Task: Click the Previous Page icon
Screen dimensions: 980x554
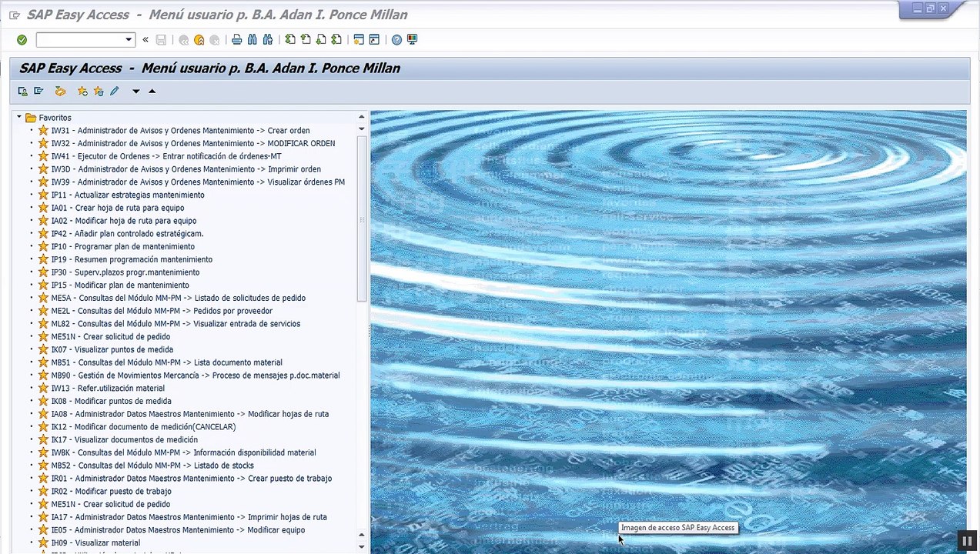Action: [x=306, y=40]
